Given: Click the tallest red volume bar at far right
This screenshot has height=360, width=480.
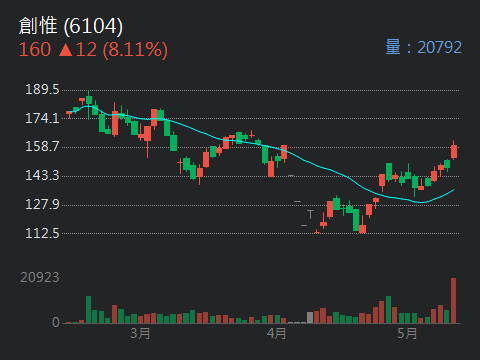Looking at the screenshot, I should point(453,300).
